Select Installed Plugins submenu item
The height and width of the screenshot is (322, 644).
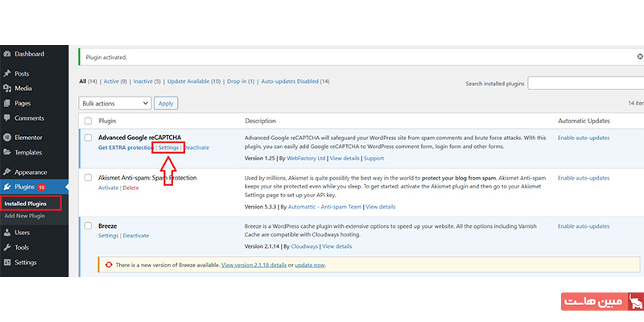pyautogui.click(x=26, y=204)
